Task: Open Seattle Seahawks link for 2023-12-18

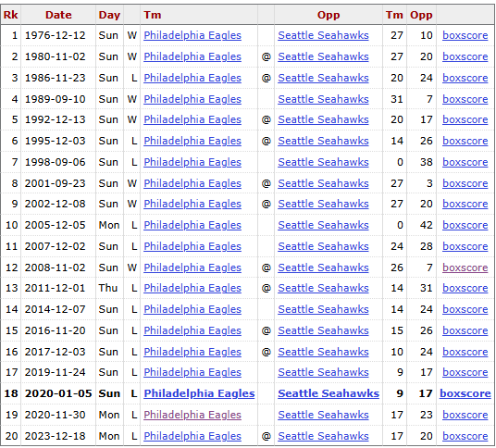Action: click(x=323, y=436)
